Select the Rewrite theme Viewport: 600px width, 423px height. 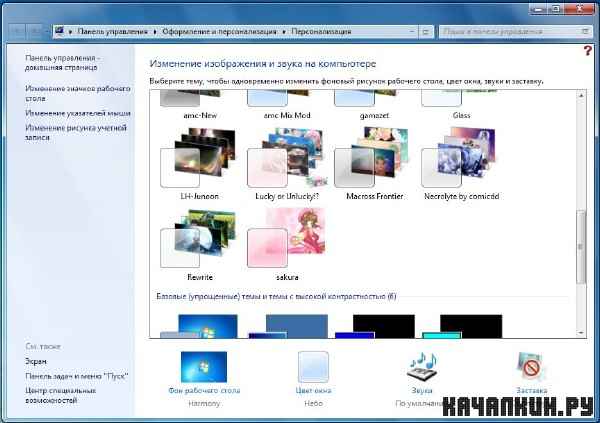click(x=199, y=238)
